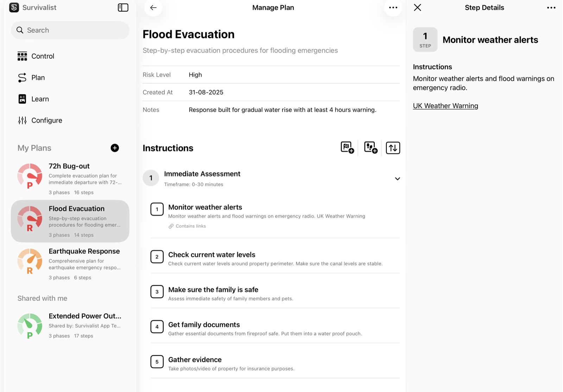This screenshot has height=392, width=563.
Task: Add a new plan with plus icon
Action: [x=115, y=148]
